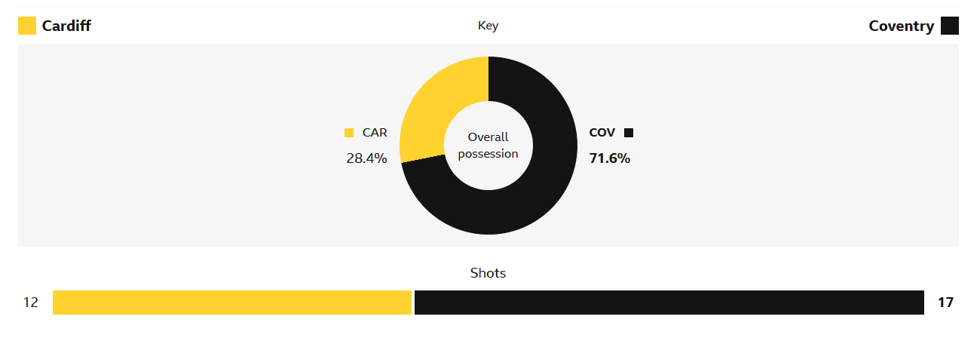
Task: Click the white gap dividing the shots bars
Action: (x=413, y=303)
